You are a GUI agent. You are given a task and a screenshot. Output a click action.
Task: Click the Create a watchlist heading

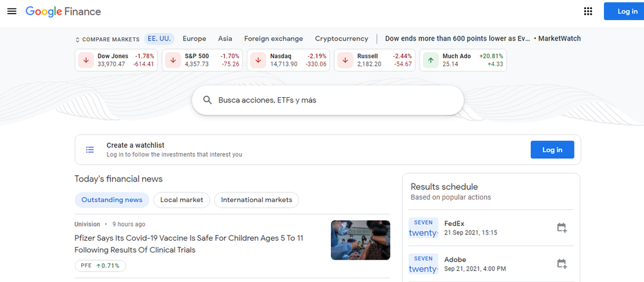[135, 146]
